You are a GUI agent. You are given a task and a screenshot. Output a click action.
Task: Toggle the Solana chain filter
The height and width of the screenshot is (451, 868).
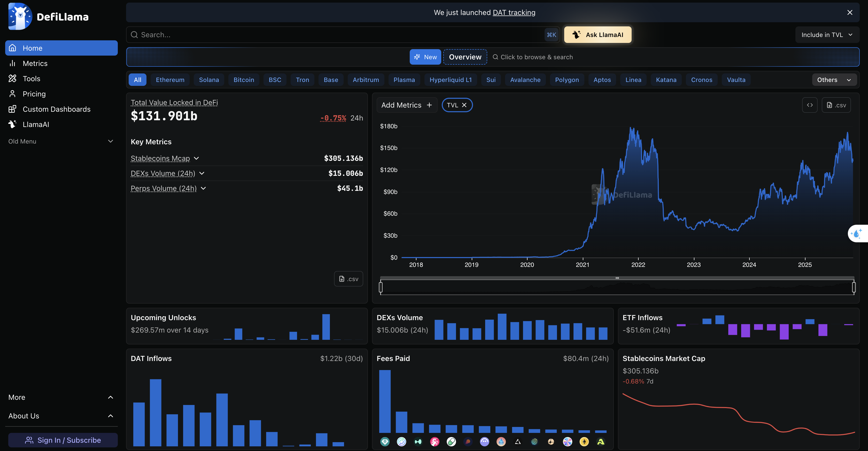point(208,80)
